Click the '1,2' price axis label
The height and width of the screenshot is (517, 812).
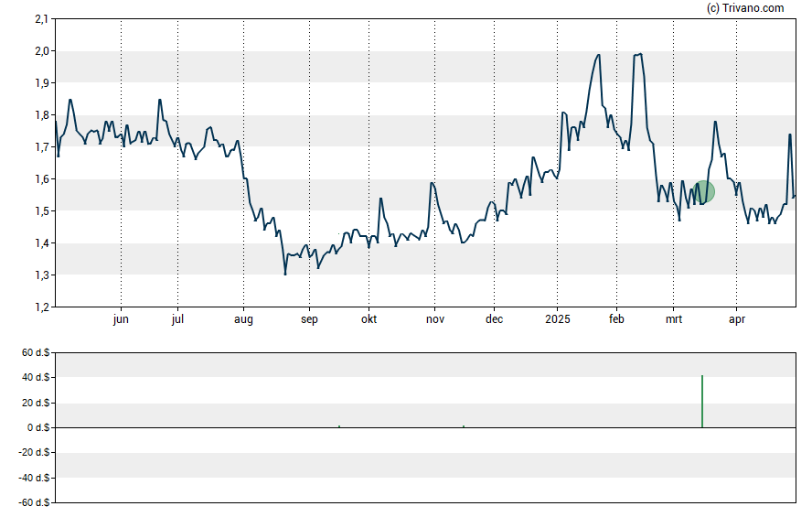tap(42, 307)
